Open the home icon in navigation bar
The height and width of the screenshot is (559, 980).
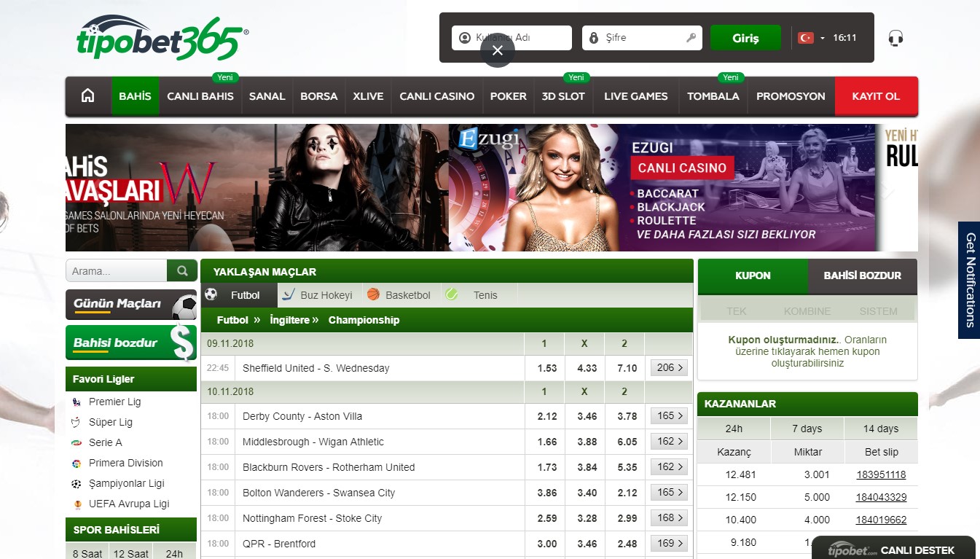pyautogui.click(x=88, y=95)
